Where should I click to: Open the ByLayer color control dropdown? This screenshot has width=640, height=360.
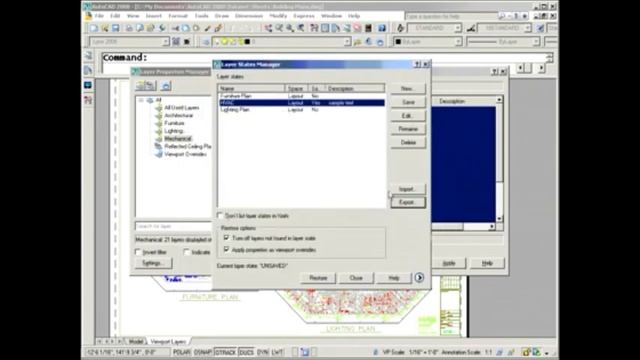458,42
